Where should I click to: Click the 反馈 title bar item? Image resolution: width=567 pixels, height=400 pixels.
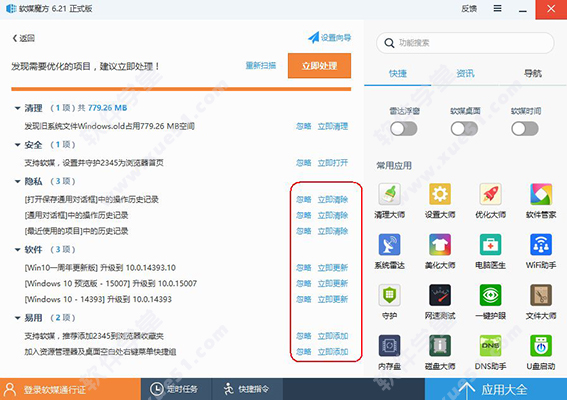tap(469, 8)
